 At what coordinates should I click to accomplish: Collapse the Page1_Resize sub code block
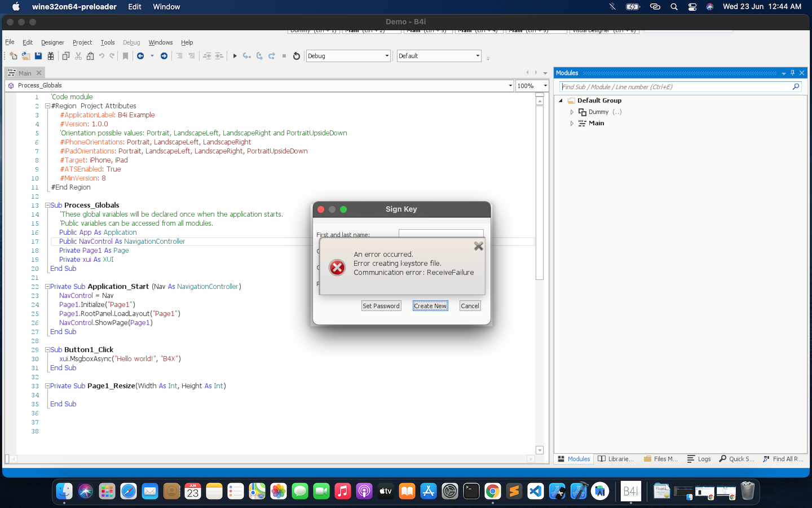point(47,386)
